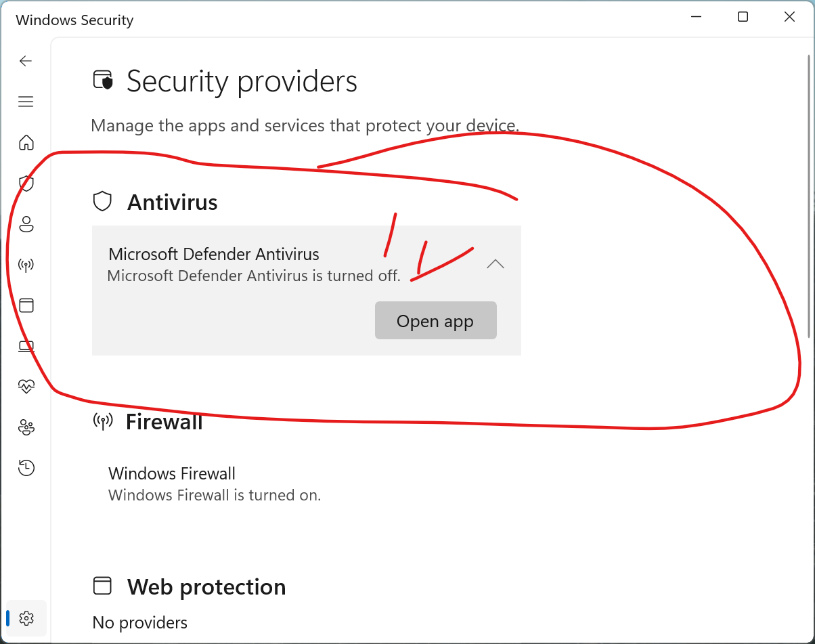Open App & browser control sidebar icon
The image size is (815, 644).
(x=26, y=305)
